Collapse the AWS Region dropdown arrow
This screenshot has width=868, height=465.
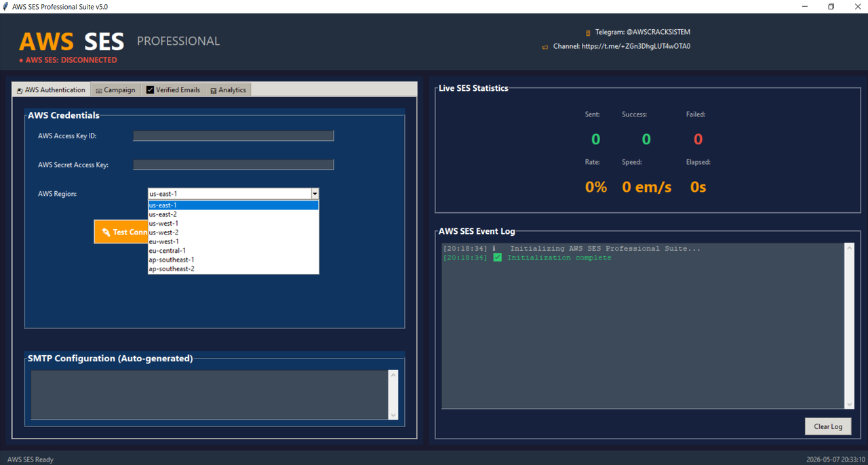pyautogui.click(x=315, y=194)
